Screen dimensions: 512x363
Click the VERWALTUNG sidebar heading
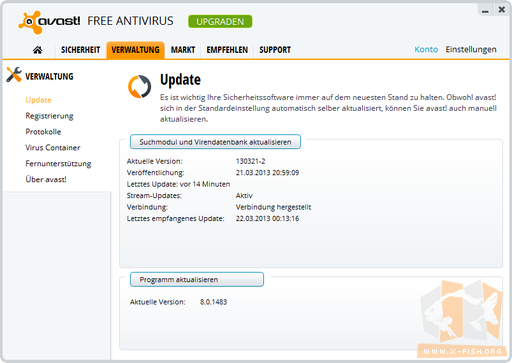pos(49,77)
